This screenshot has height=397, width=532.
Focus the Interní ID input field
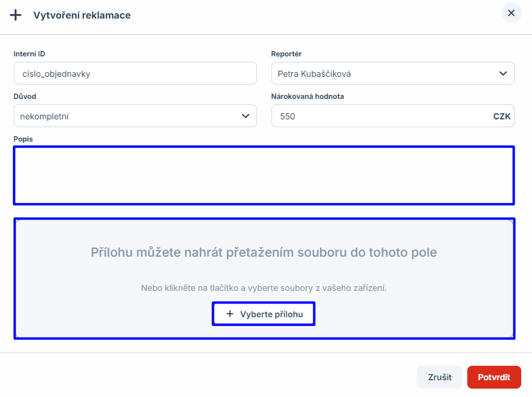[x=135, y=74]
